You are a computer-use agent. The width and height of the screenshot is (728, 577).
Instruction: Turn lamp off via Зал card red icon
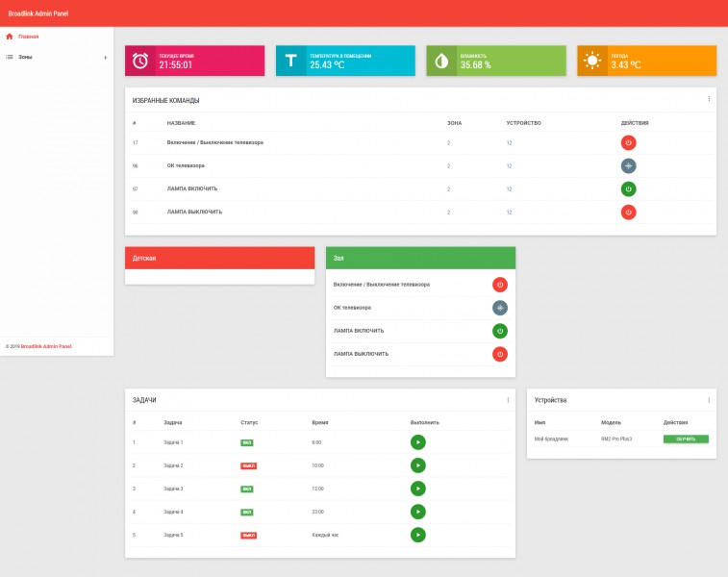[x=499, y=354]
